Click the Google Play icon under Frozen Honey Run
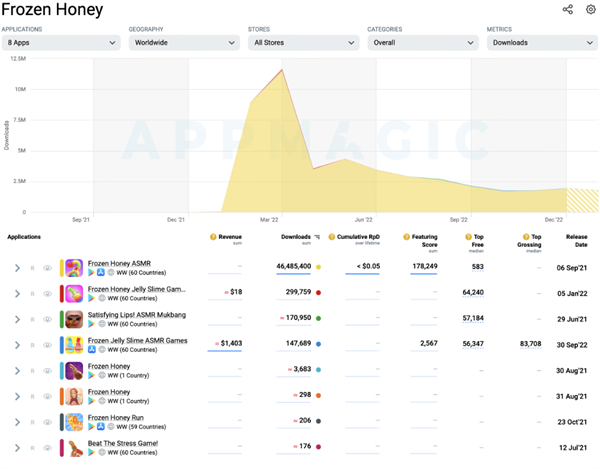Image resolution: width=600 pixels, height=469 pixels. point(91,427)
